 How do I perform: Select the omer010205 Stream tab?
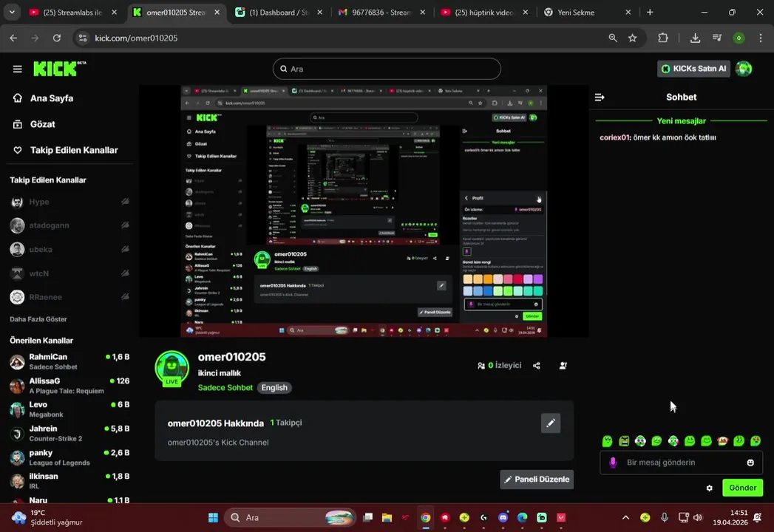(x=176, y=13)
